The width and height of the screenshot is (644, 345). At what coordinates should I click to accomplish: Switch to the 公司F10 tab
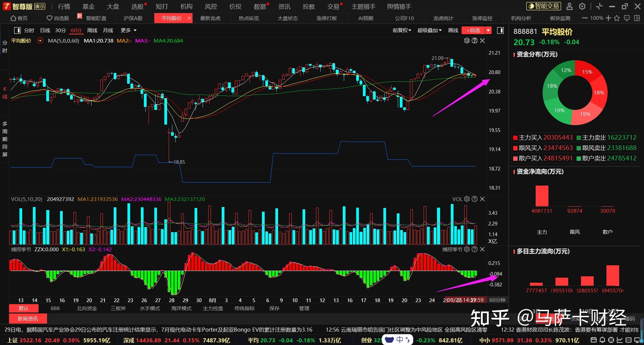(x=404, y=18)
